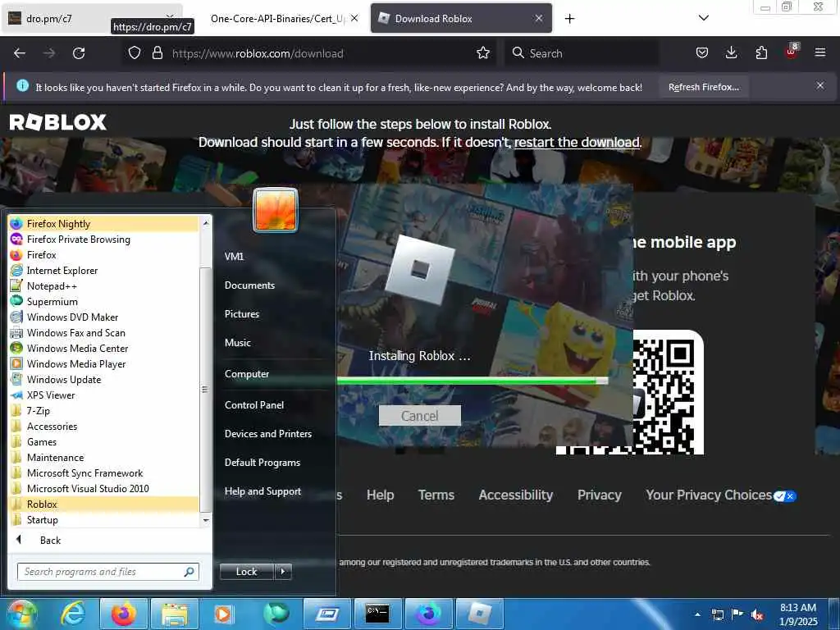Click the uBlock Origin extension badge
840x630 pixels.
click(x=792, y=52)
